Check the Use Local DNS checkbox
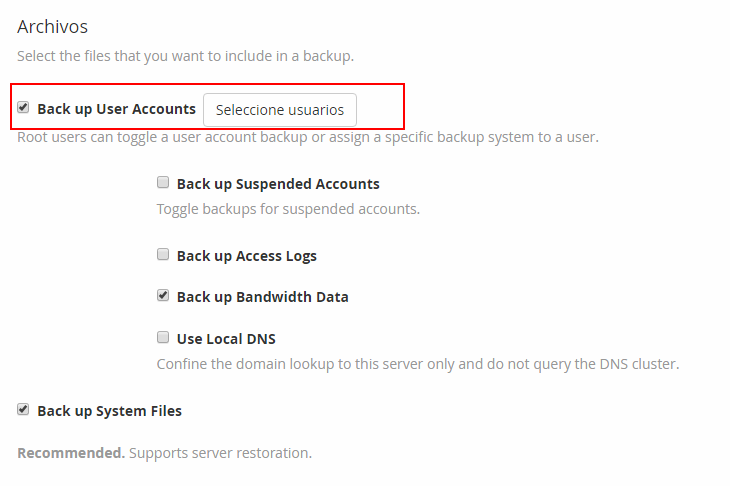The width and height of the screenshot is (730, 486). point(163,337)
